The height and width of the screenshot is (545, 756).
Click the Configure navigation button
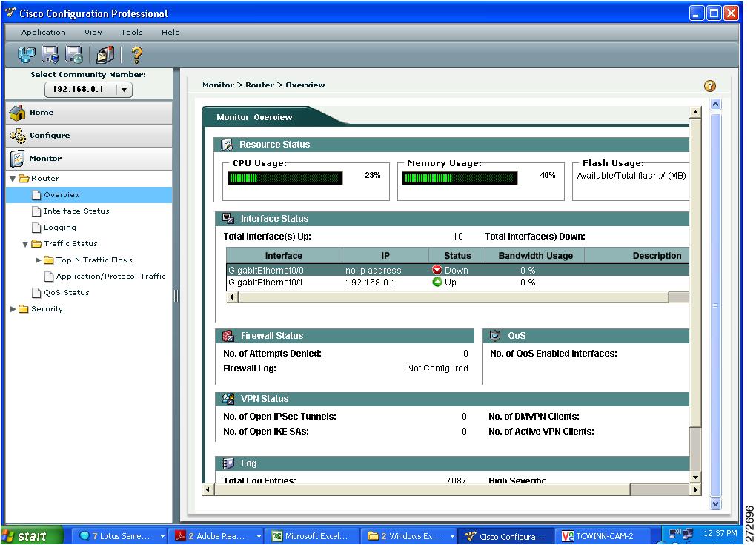click(x=89, y=136)
